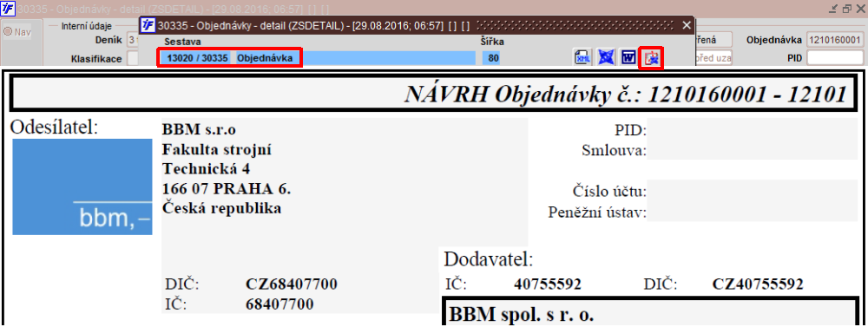Viewport: 868px width, 327px height.
Task: Click the address line Technická 4
Action: (207, 169)
